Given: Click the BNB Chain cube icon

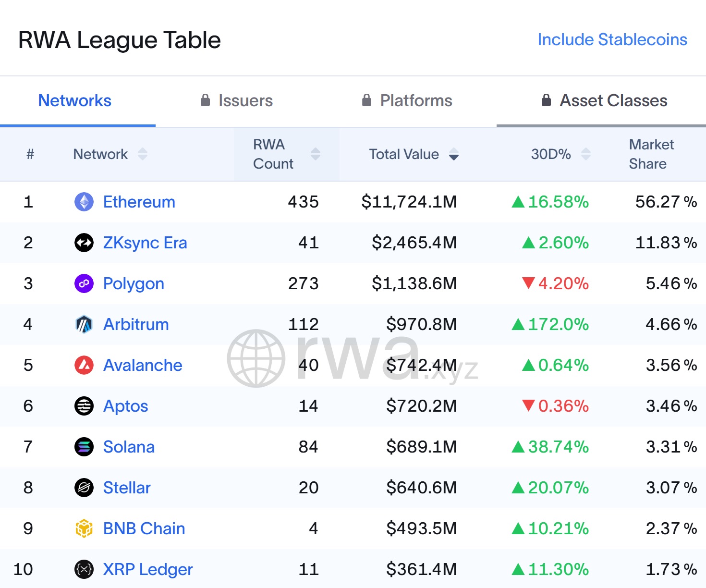Looking at the screenshot, I should (85, 528).
